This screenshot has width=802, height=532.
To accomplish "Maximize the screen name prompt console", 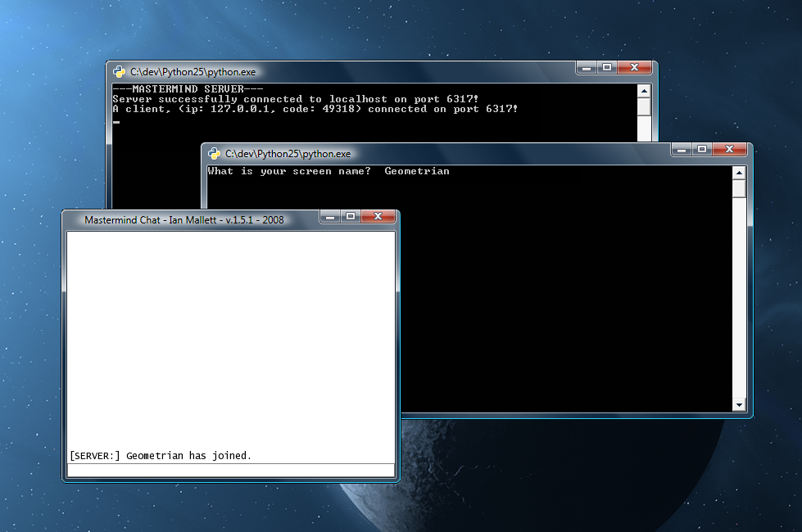I will coord(702,150).
